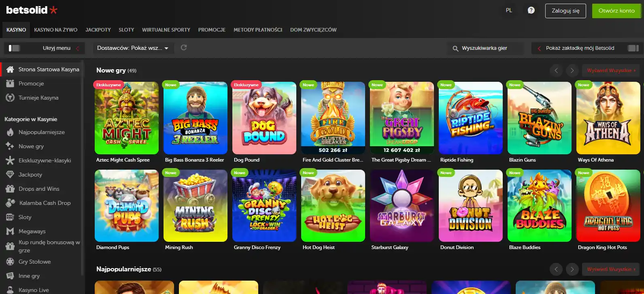Click Wyświetl Wszystkie for Nowe gry
This screenshot has width=644, height=294.
611,70
